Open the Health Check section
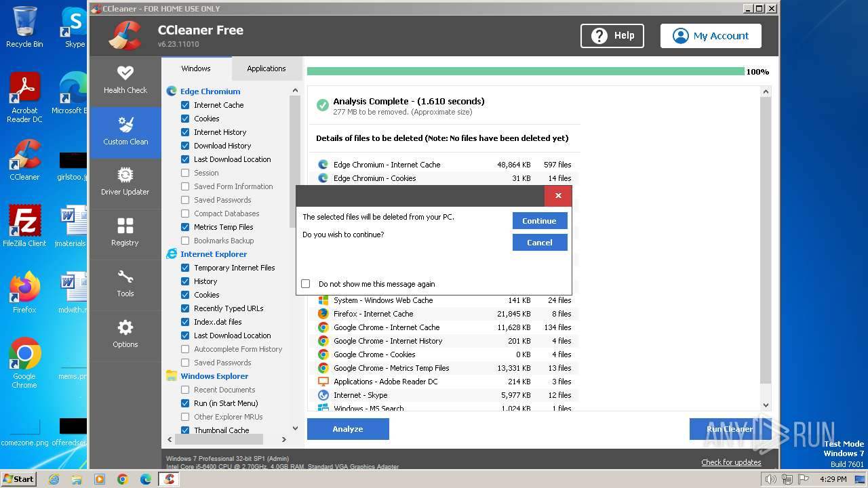This screenshot has width=868, height=488. 125,81
